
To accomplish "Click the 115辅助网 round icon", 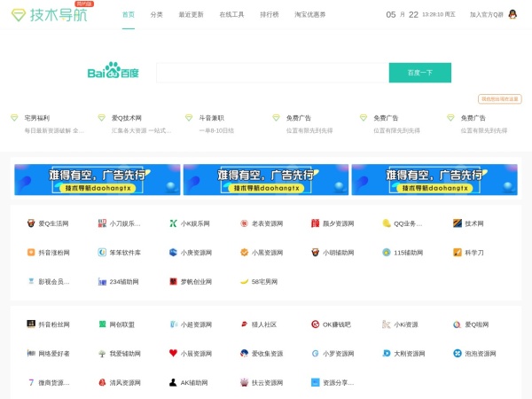I will point(386,253).
